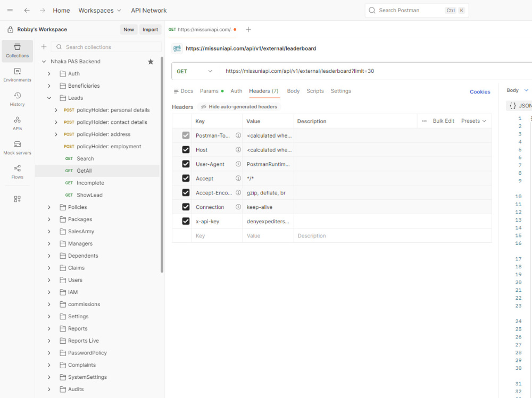532x398 pixels.
Task: Click the search magnifier in Search Postman
Action: pyautogui.click(x=372, y=11)
